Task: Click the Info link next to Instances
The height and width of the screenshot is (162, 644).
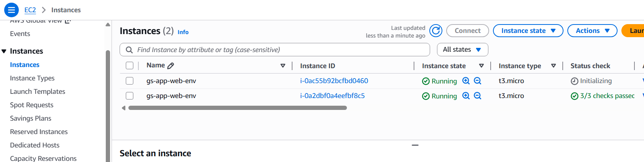Action: point(183,32)
